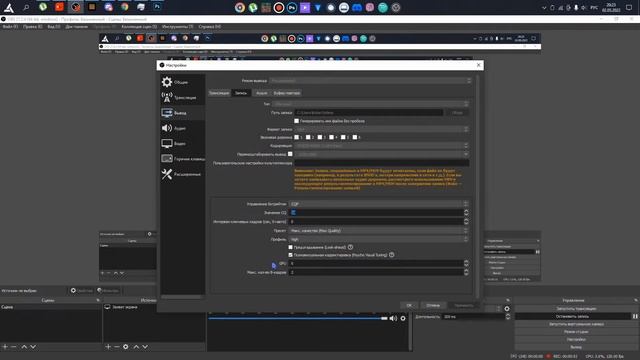This screenshot has width=640, height=360.
Task: Move source down with arrow icon
Action: pyautogui.click(x=145, y=347)
